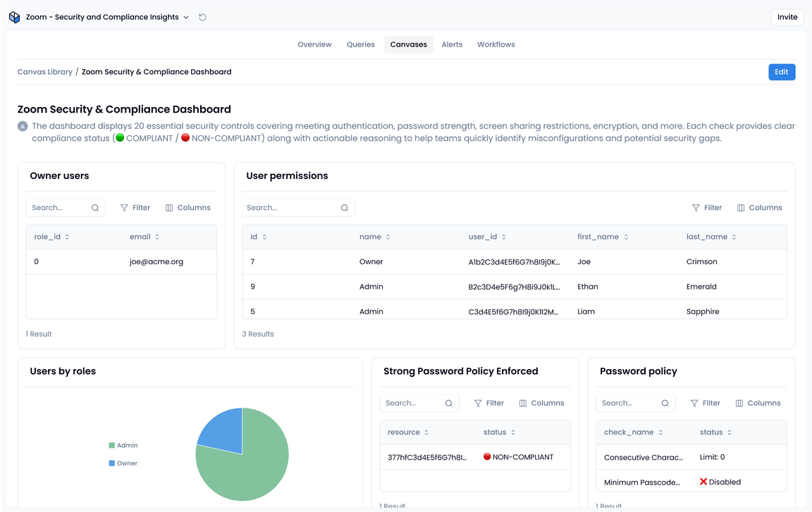The image size is (812, 512).
Task: Click the Invite button
Action: click(x=787, y=17)
